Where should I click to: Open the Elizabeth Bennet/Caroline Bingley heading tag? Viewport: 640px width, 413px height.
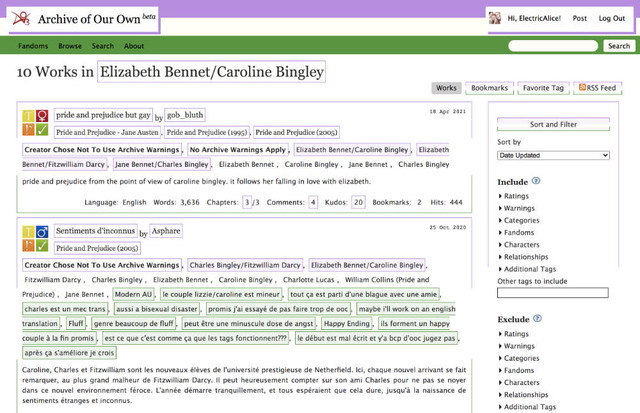[211, 71]
